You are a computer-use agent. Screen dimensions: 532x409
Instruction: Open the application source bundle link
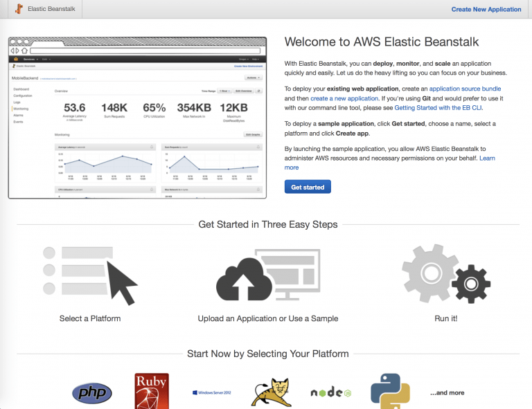[x=465, y=89]
